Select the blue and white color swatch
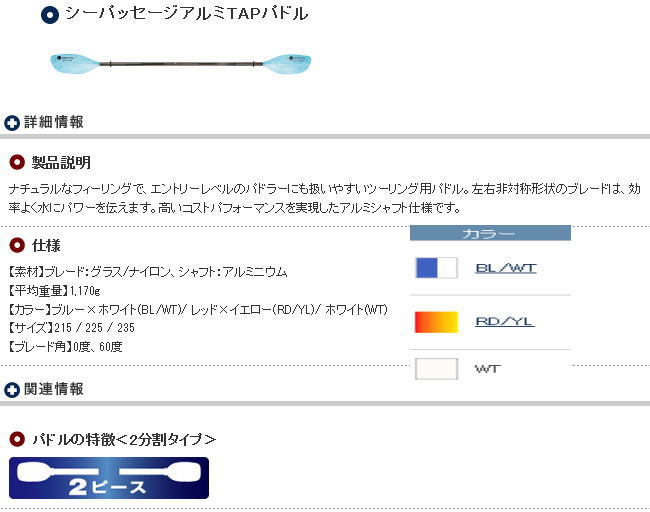The image size is (650, 512). tap(437, 267)
